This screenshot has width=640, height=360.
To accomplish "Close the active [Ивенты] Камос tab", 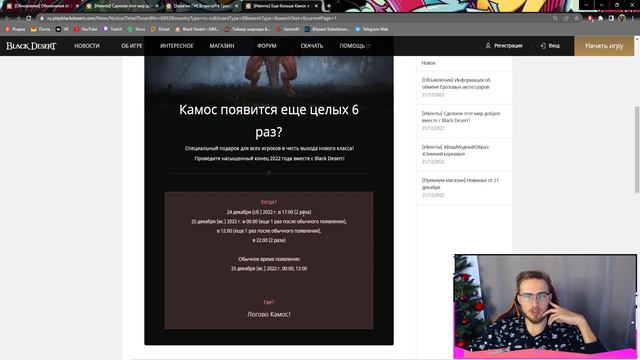I will pos(316,6).
